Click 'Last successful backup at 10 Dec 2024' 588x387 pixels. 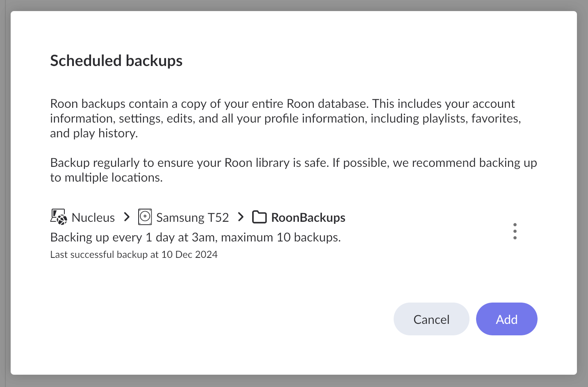pyautogui.click(x=134, y=255)
